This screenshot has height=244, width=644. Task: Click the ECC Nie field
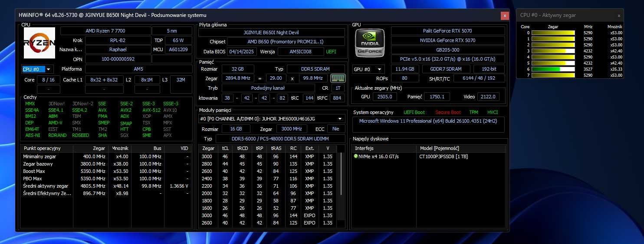pos(336,129)
